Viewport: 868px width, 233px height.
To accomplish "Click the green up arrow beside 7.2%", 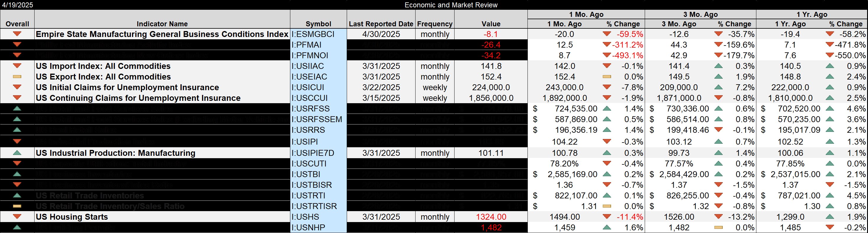I will pos(718,87).
